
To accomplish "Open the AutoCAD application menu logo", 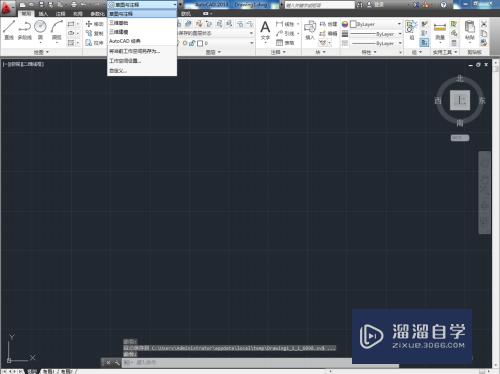I will tap(7, 8).
